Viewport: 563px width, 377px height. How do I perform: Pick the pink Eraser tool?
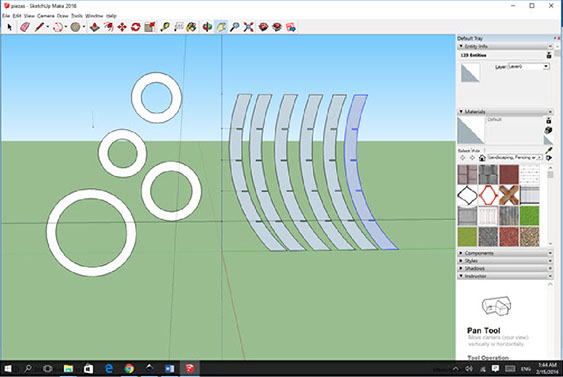click(x=25, y=27)
